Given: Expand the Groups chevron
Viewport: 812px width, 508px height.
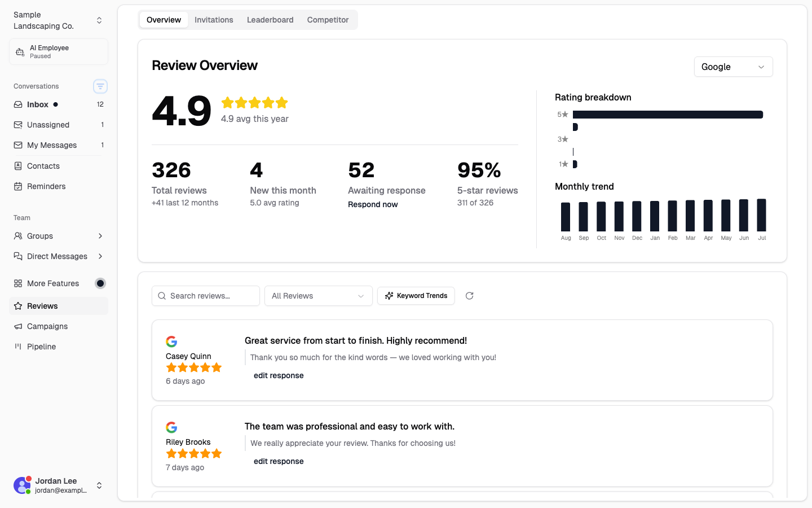Looking at the screenshot, I should (x=100, y=236).
